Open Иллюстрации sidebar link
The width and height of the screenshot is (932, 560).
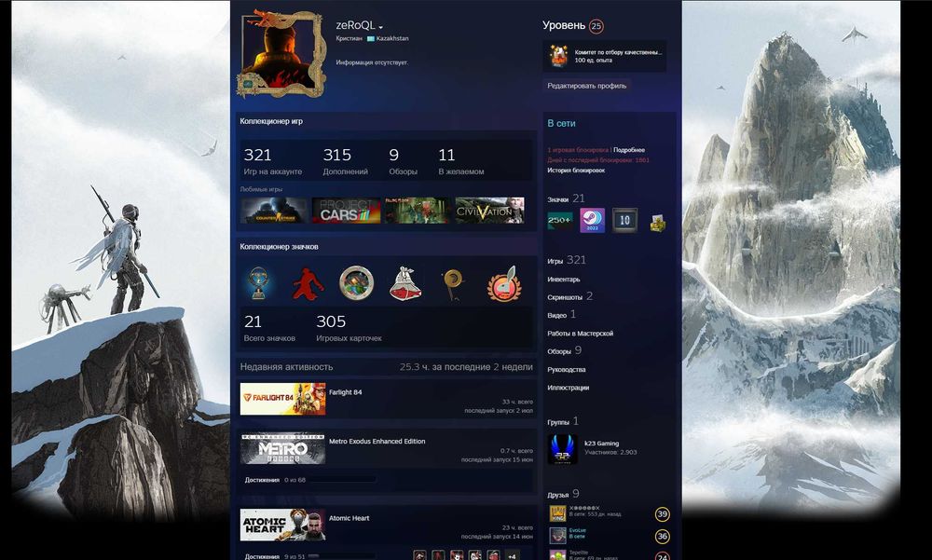[x=569, y=388]
